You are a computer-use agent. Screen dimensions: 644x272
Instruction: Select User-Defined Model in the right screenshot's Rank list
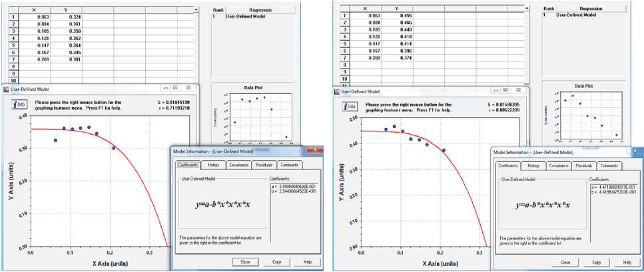pyautogui.click(x=576, y=15)
